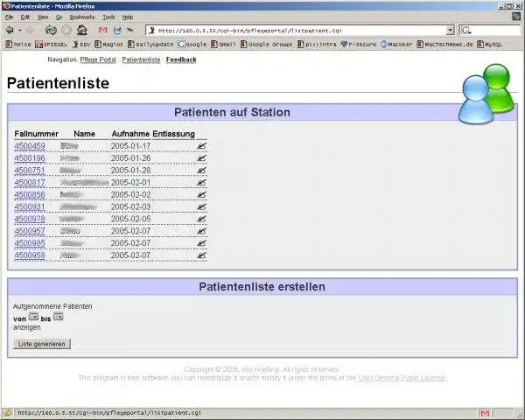Click the edit icon for case 4500856
The width and height of the screenshot is (525, 420).
tap(201, 194)
